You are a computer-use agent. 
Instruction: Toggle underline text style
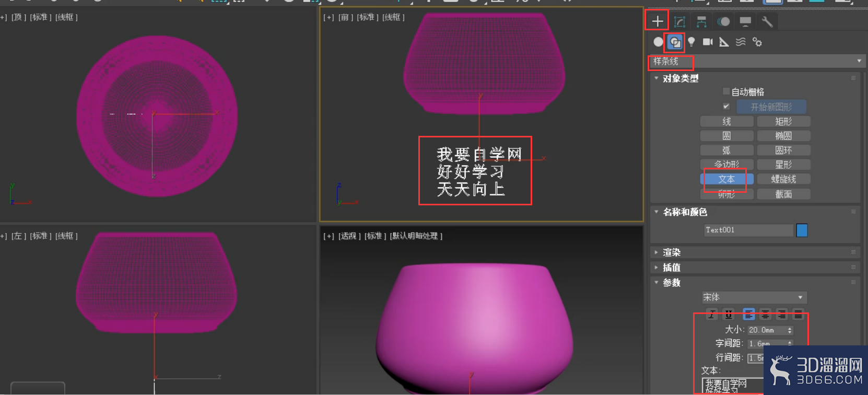pos(729,315)
